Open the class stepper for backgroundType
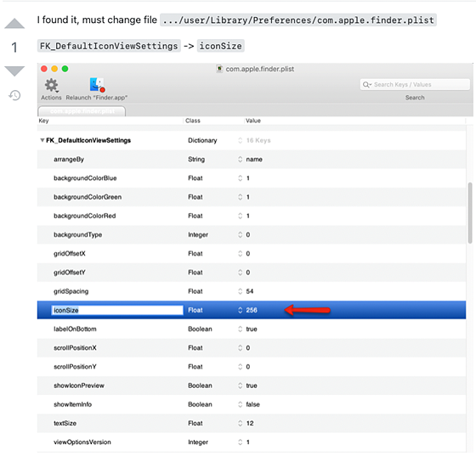 (240, 234)
